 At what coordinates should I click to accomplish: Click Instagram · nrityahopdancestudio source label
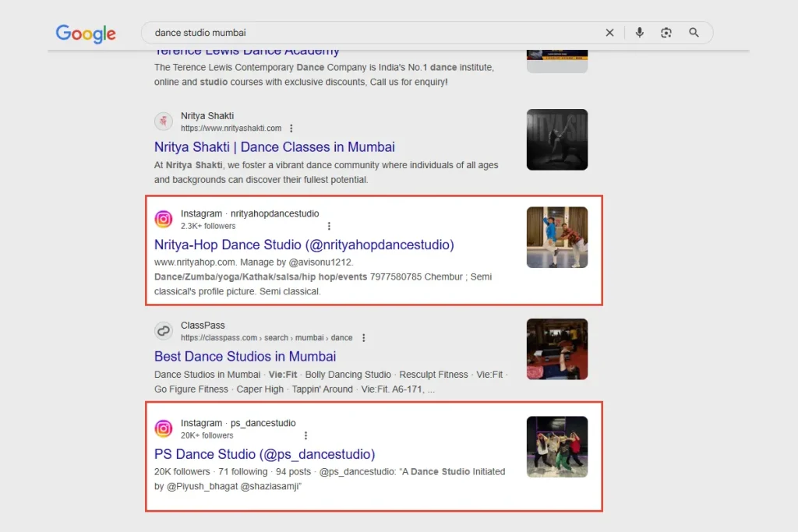[250, 213]
